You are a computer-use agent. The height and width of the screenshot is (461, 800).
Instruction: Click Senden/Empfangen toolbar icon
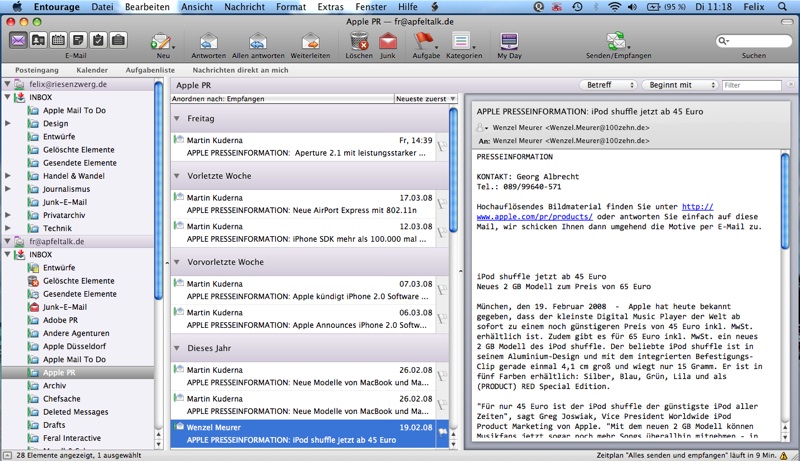[616, 41]
